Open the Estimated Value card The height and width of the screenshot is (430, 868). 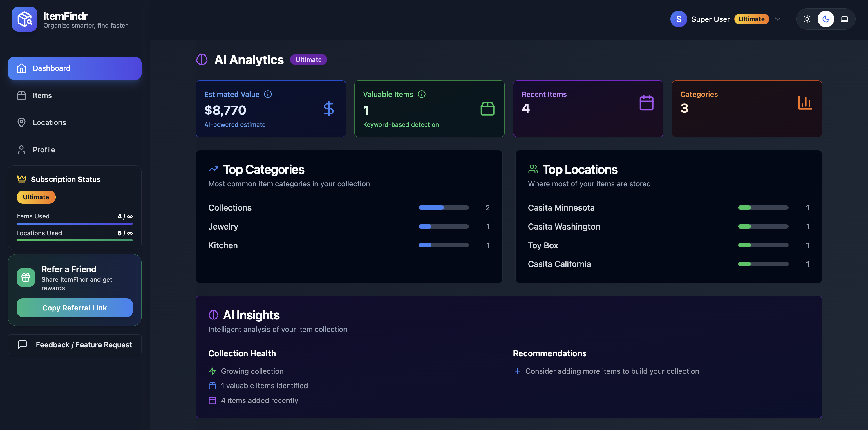coord(271,109)
